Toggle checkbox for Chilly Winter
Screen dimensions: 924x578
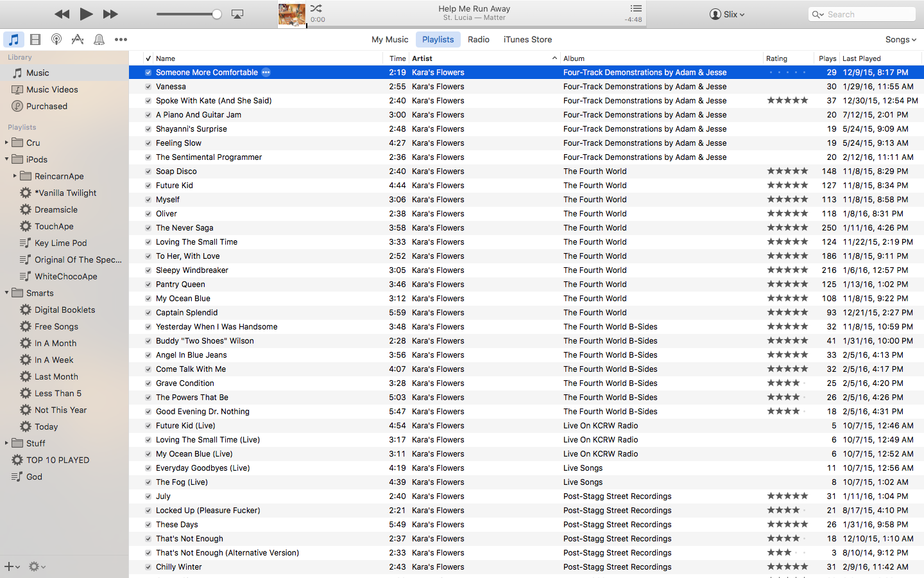(148, 567)
